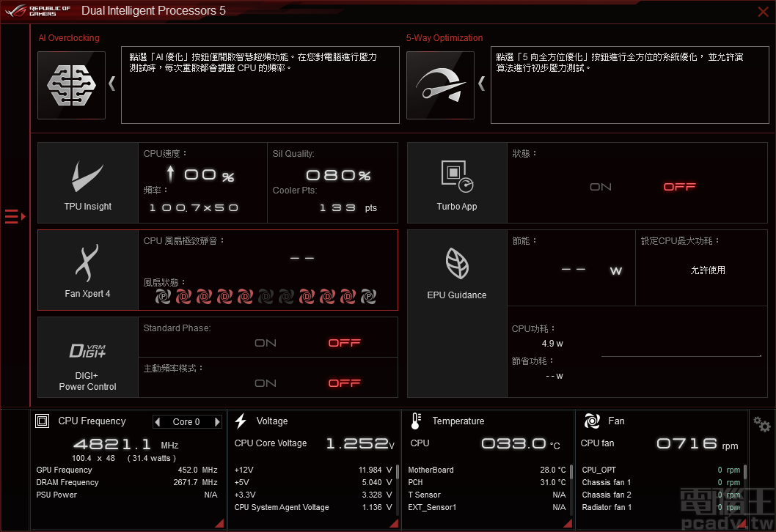The height and width of the screenshot is (532, 776).
Task: Collapse the 5-Way Optimization chevron
Action: [480, 84]
